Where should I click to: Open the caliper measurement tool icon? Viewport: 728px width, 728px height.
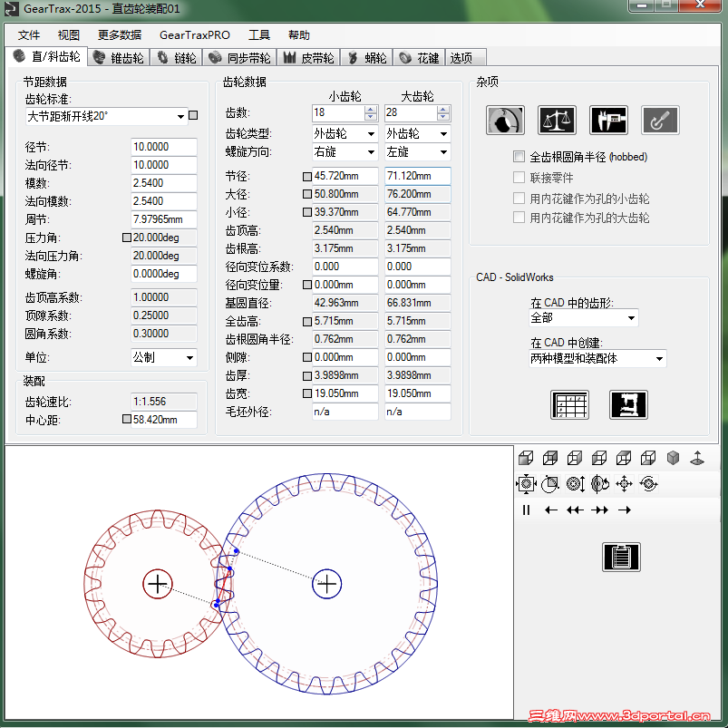click(608, 120)
